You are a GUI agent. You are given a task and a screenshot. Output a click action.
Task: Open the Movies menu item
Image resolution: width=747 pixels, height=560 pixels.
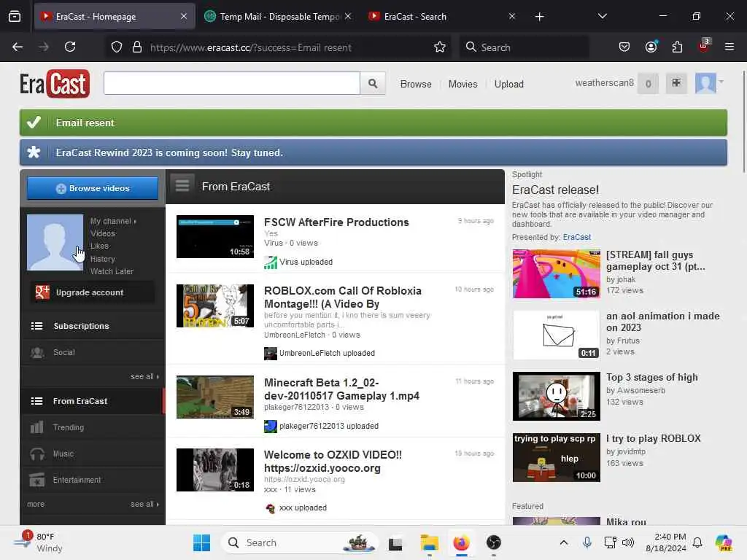(x=462, y=85)
